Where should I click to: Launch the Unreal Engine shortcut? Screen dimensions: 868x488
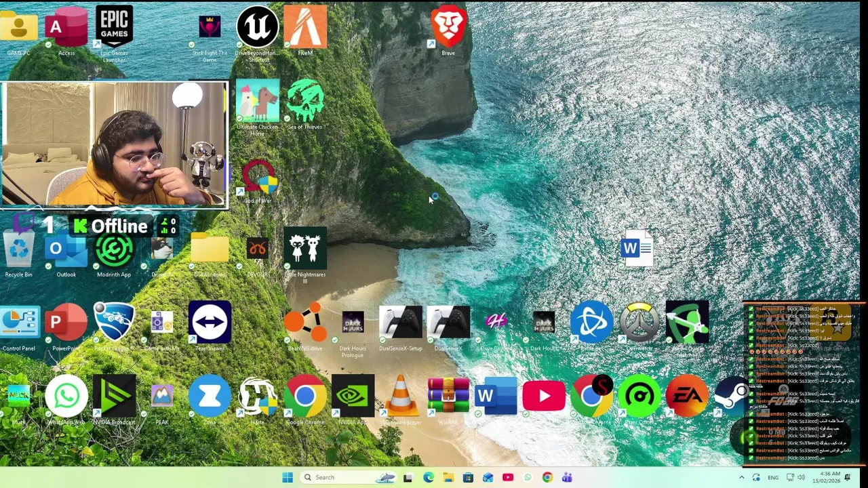click(258, 27)
